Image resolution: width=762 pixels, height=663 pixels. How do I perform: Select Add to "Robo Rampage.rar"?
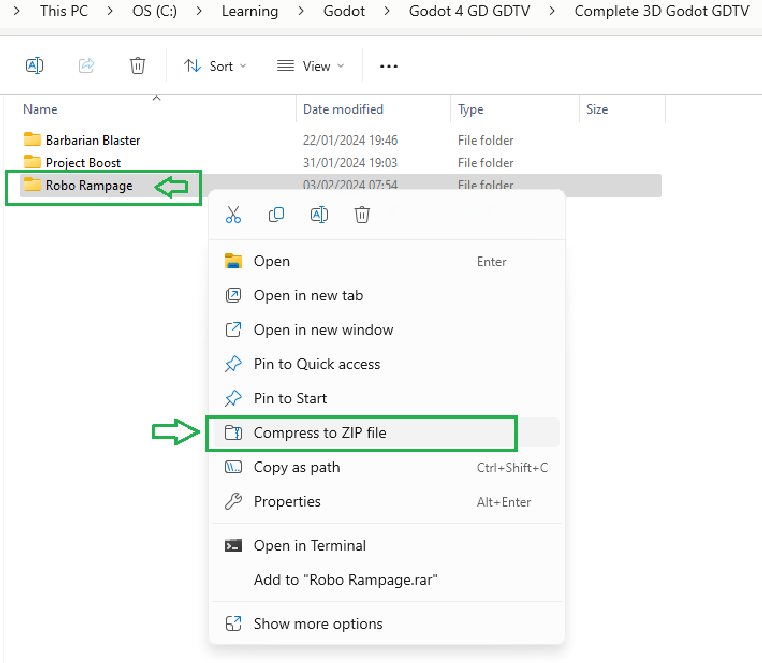386,580
